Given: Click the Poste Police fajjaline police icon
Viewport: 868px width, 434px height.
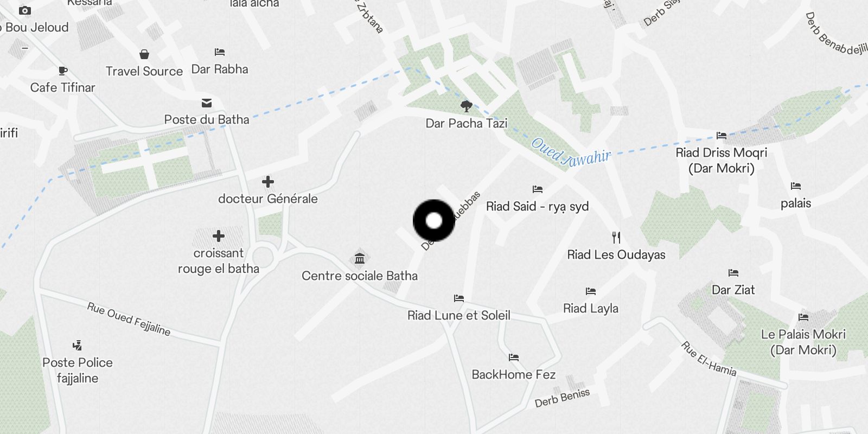Looking at the screenshot, I should pyautogui.click(x=77, y=345).
